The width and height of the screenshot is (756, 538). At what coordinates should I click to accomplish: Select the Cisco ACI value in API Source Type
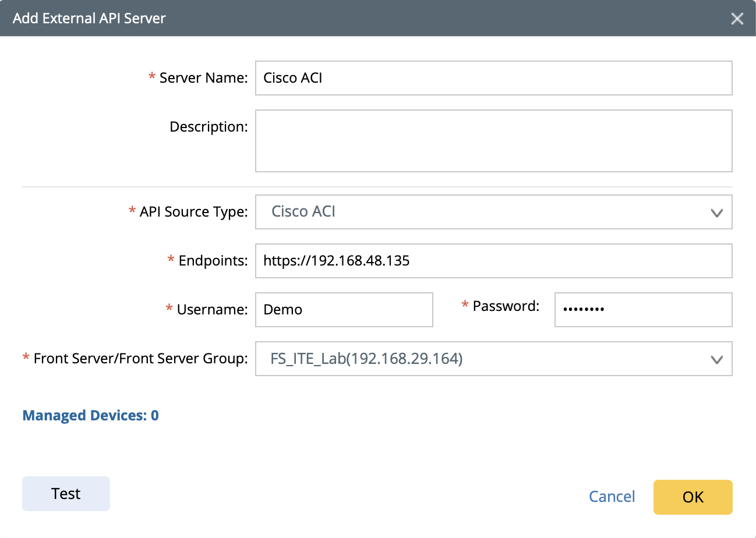303,211
